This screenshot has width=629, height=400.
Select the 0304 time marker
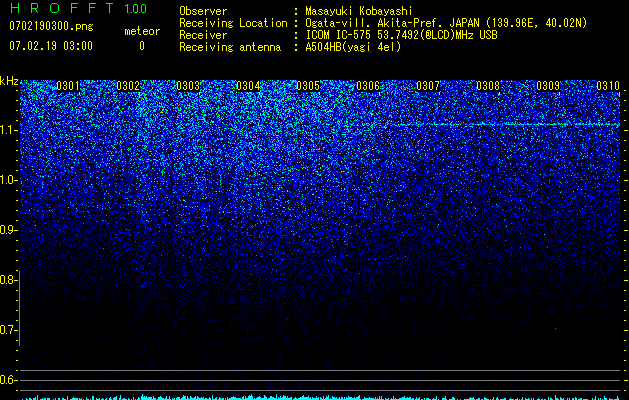coord(248,86)
